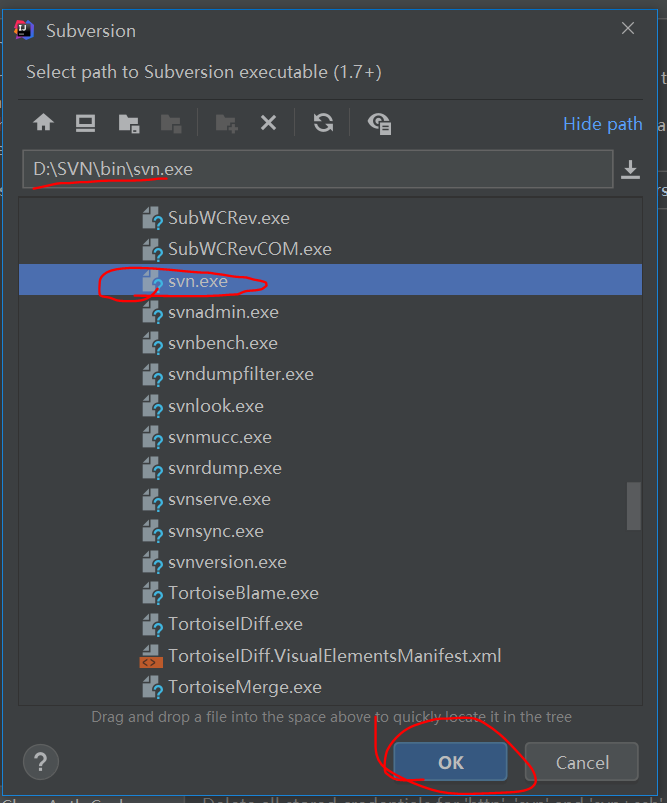The width and height of the screenshot is (667, 803).
Task: Click the file icon beside svnadmin.exe
Action: click(x=152, y=312)
